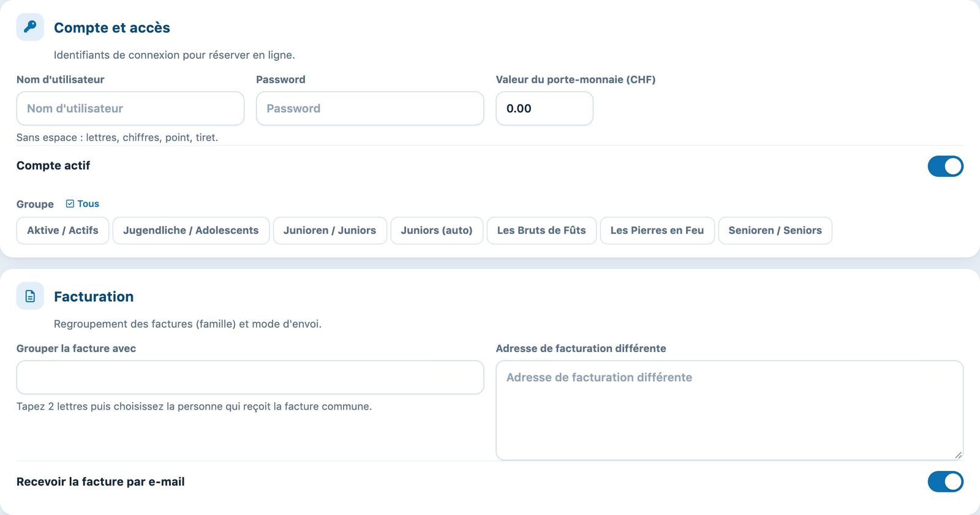Select the Les Pierres en Feu group
Viewport: 980px width, 515px height.
[x=657, y=230]
